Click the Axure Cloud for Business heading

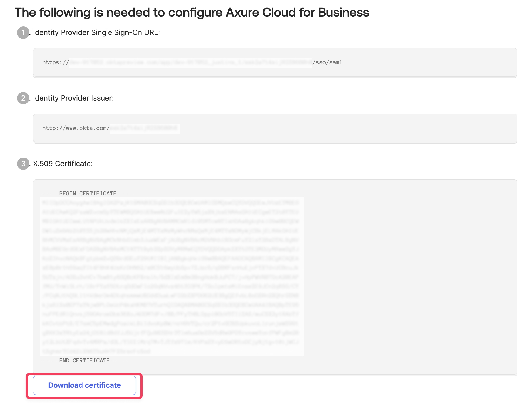192,13
